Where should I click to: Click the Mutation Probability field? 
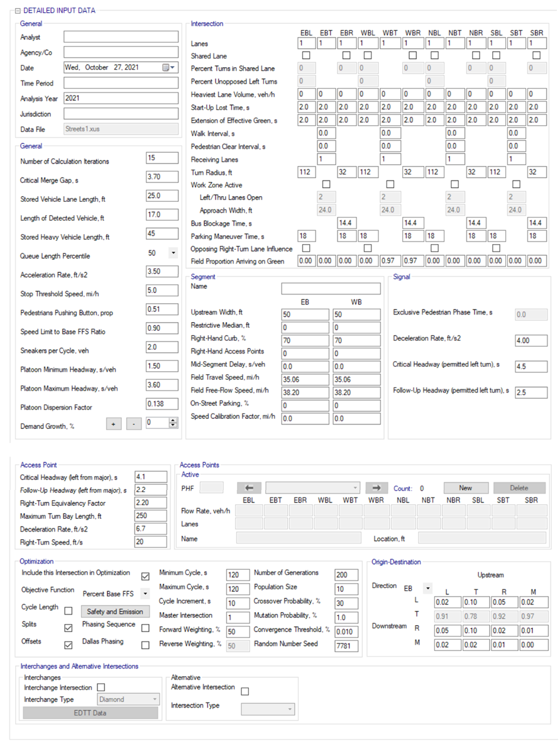pyautogui.click(x=346, y=618)
